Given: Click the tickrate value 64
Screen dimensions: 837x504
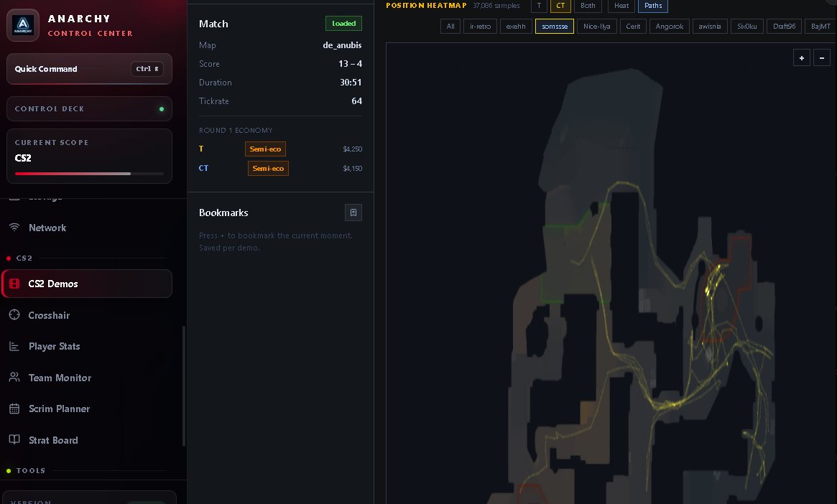Looking at the screenshot, I should (356, 101).
